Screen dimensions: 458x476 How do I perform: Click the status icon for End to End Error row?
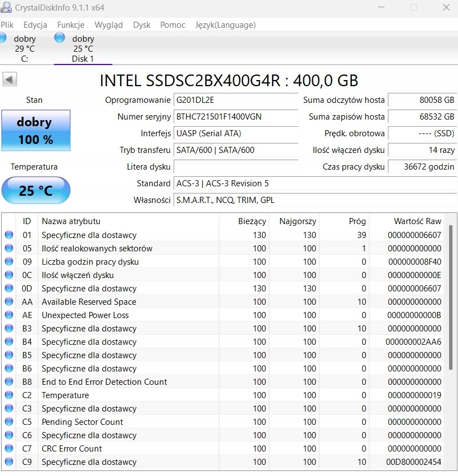coord(9,381)
